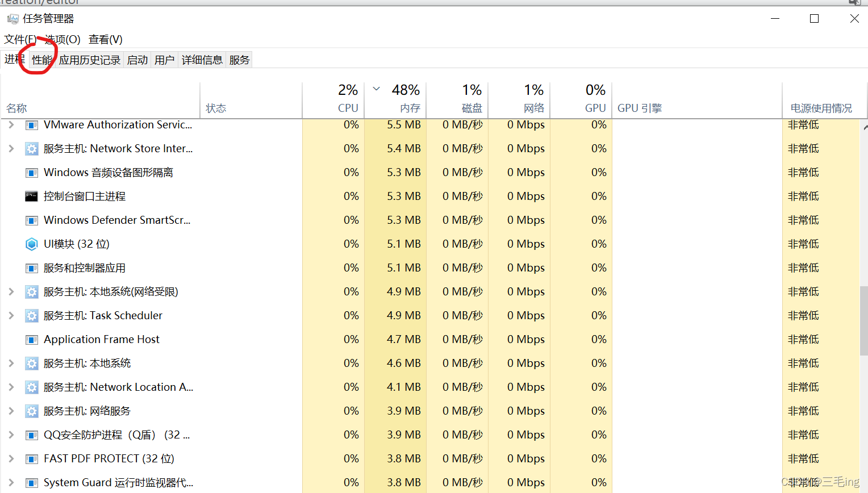
Task: Sort processes by the 名称 column
Action: click(x=101, y=101)
